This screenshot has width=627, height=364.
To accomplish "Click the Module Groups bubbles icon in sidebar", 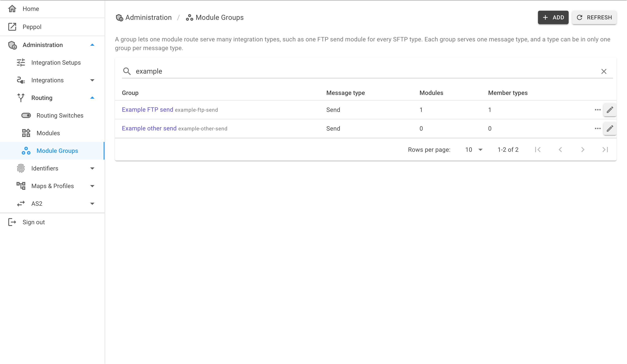I will 26,150.
